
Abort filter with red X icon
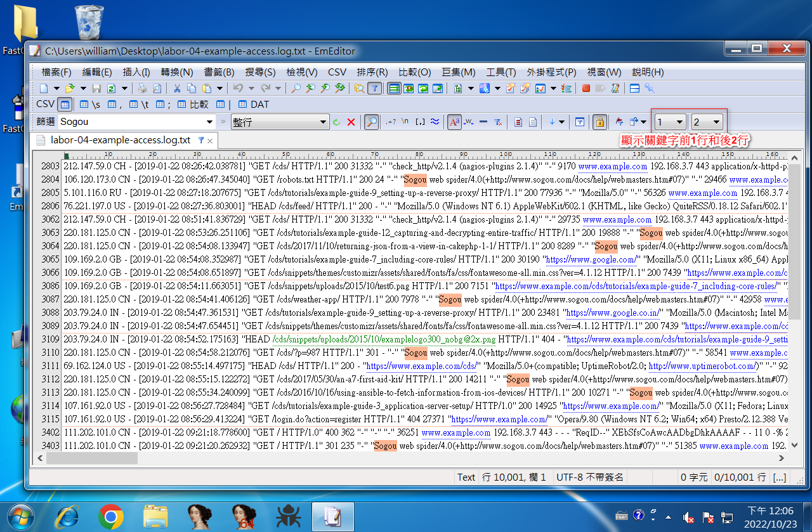(351, 122)
